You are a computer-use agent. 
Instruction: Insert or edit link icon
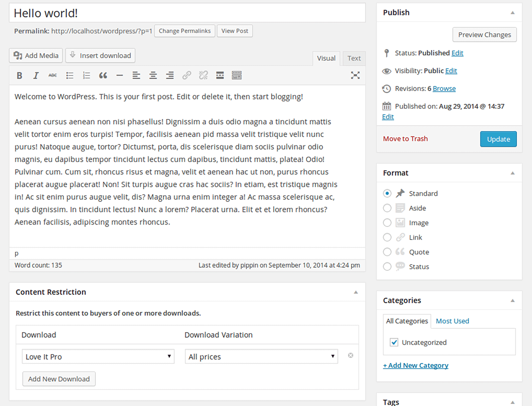point(187,75)
